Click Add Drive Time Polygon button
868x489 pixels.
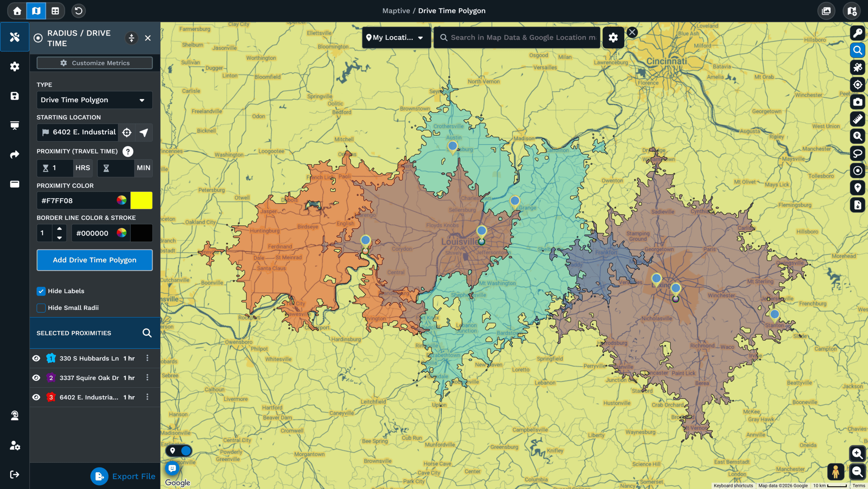(95, 260)
